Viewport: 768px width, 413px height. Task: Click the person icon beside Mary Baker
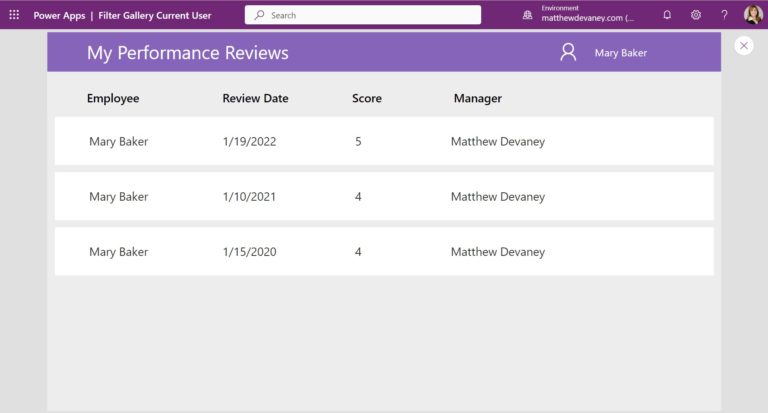(568, 53)
